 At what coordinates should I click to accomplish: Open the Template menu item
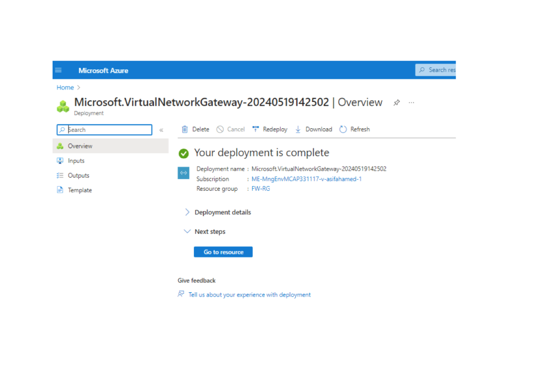click(80, 190)
